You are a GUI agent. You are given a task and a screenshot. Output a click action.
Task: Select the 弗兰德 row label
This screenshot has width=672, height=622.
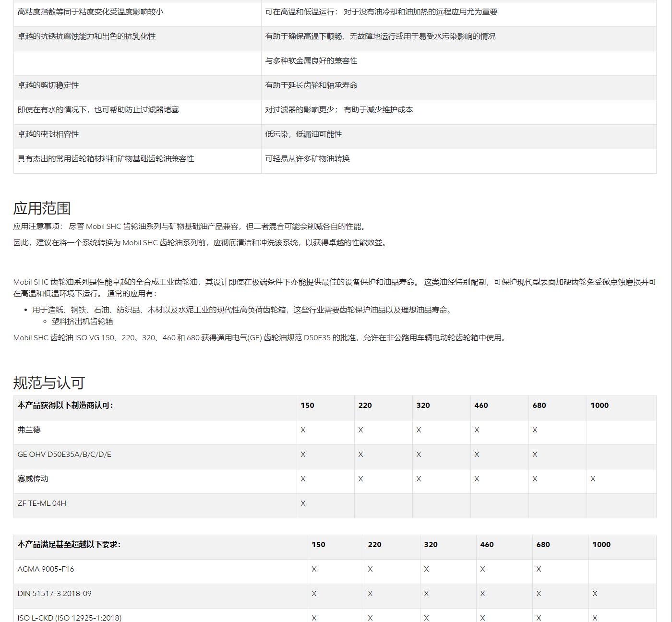tap(29, 430)
